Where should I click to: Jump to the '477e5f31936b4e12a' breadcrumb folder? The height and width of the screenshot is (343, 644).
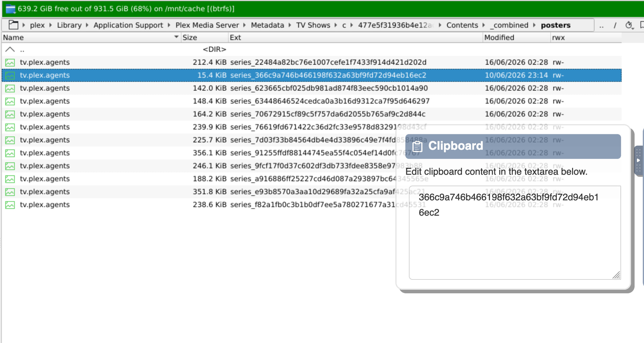point(396,25)
